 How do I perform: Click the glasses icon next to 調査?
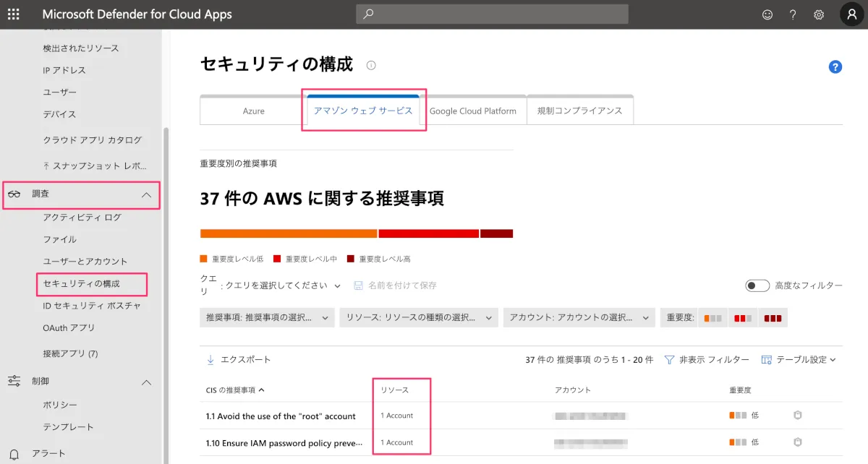tap(14, 194)
